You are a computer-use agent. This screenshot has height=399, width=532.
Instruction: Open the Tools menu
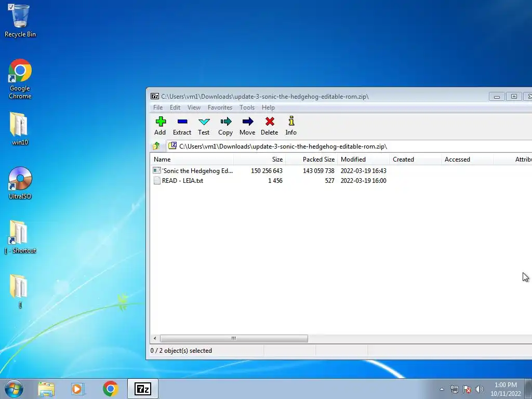[247, 108]
